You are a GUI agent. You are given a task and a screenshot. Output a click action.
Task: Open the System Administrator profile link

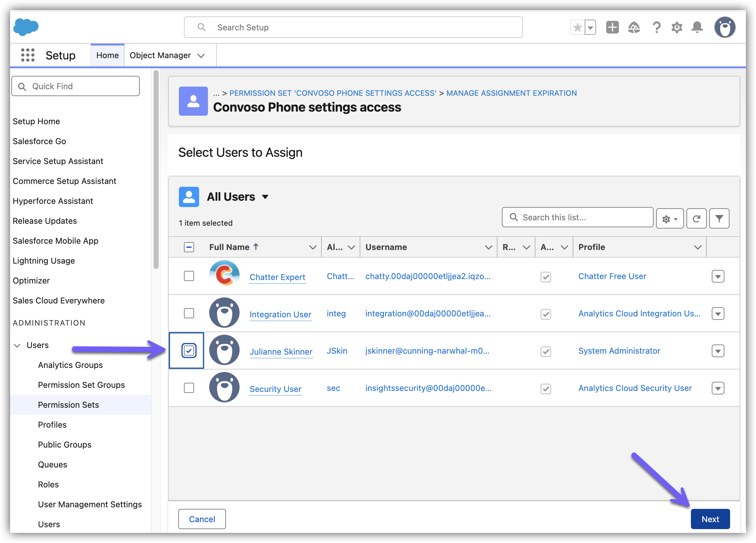pos(619,351)
